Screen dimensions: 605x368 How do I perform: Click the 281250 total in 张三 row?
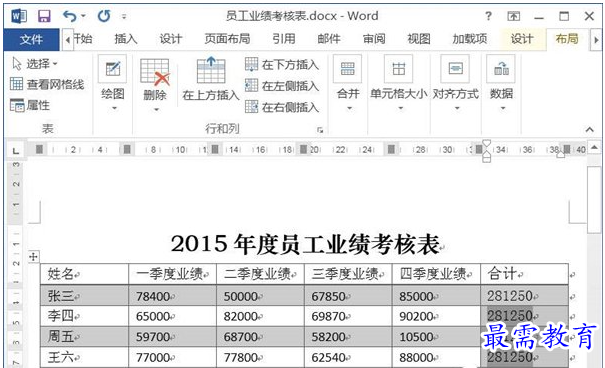(524, 296)
